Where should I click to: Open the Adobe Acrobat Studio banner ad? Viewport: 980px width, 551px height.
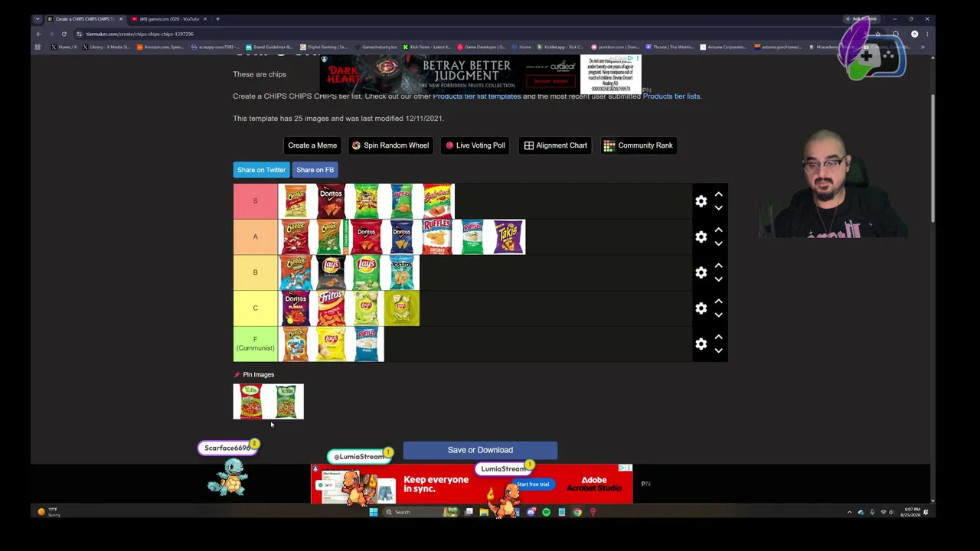pyautogui.click(x=472, y=484)
